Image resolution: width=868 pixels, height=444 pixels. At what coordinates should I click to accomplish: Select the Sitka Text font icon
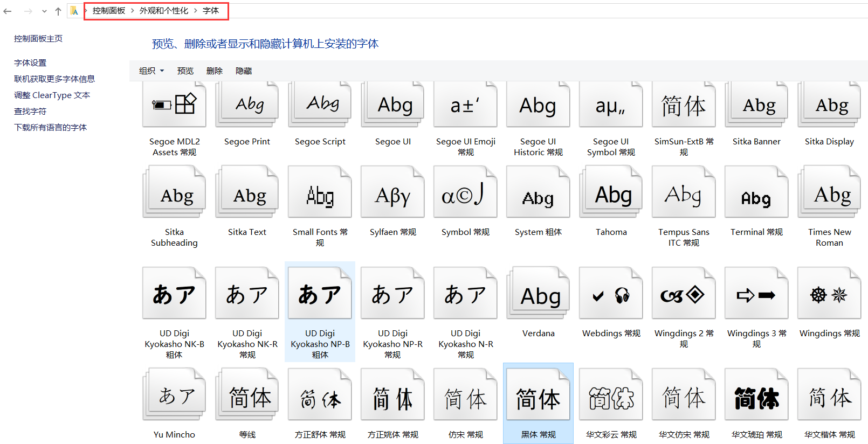pos(247,192)
